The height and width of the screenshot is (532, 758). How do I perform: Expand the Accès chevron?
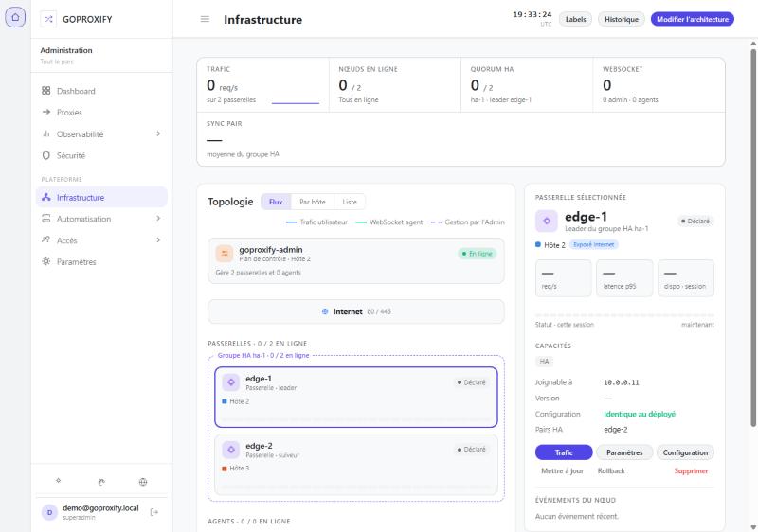(x=158, y=239)
